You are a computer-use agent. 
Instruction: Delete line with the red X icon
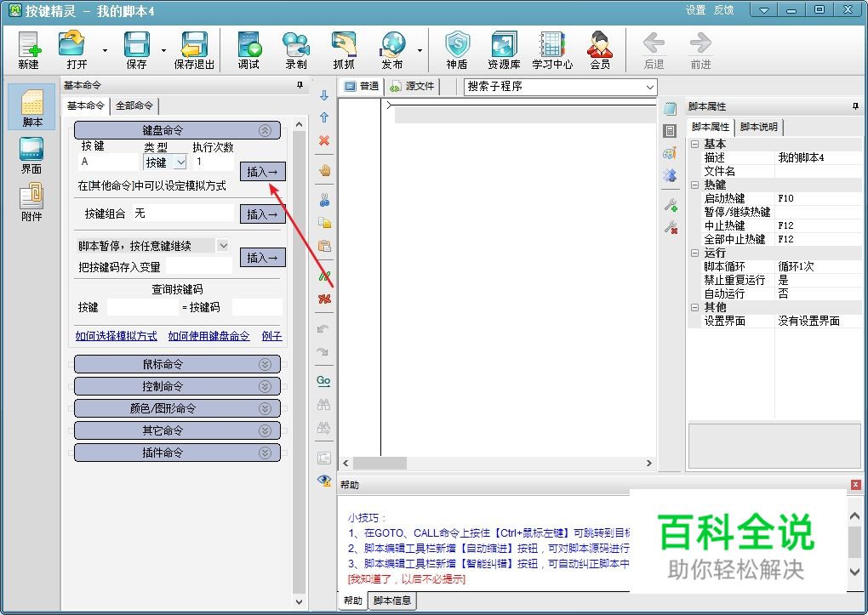324,140
